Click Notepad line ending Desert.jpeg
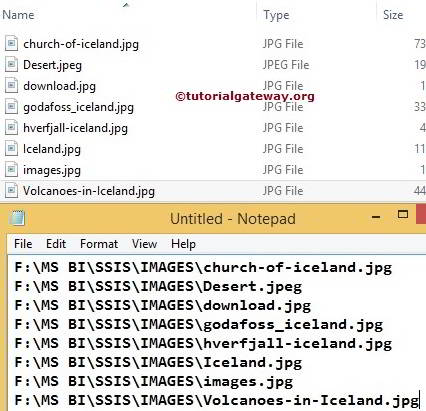This screenshot has height=411, width=426. point(158,287)
